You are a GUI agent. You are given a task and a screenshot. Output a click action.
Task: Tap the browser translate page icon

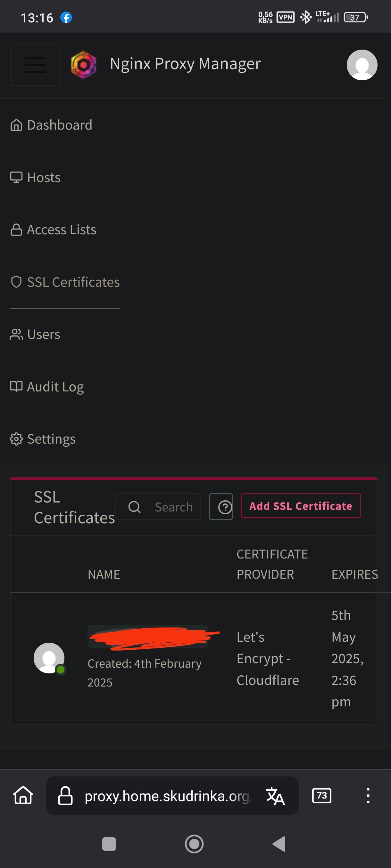click(275, 796)
